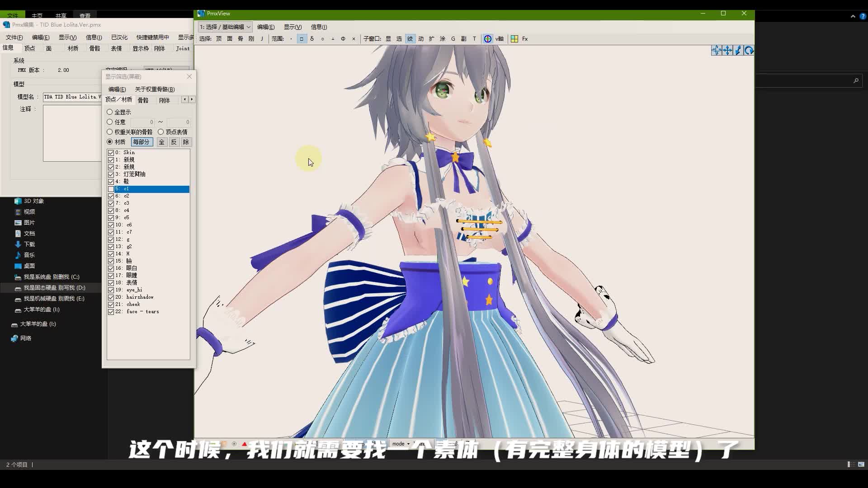Open 关于权重骨骼(B) menu in filter dialog

[x=155, y=89]
